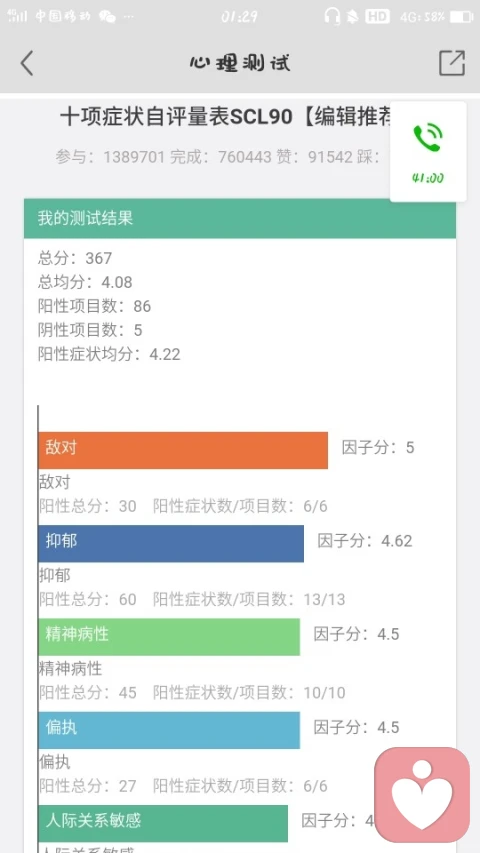The height and width of the screenshot is (853, 480).
Task: Select the green 人际关系敏感 bar
Action: tap(163, 824)
